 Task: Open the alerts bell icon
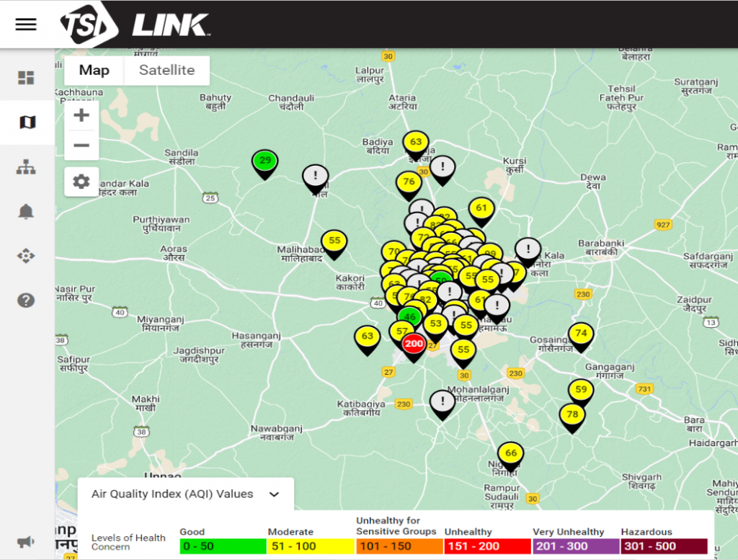click(26, 211)
